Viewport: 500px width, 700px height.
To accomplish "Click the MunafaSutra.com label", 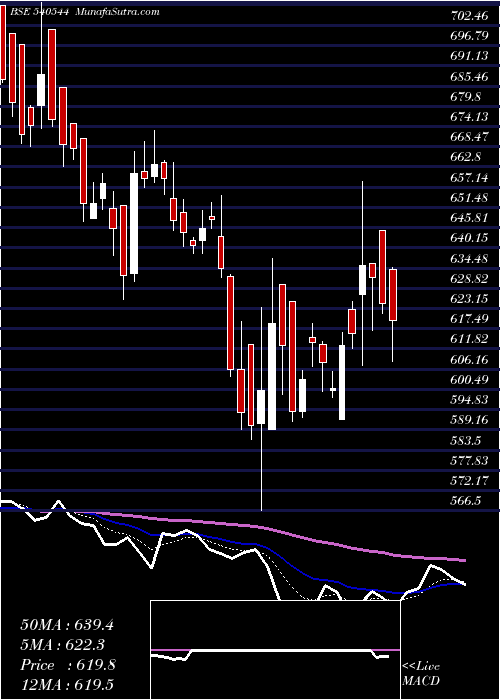I will [x=118, y=12].
